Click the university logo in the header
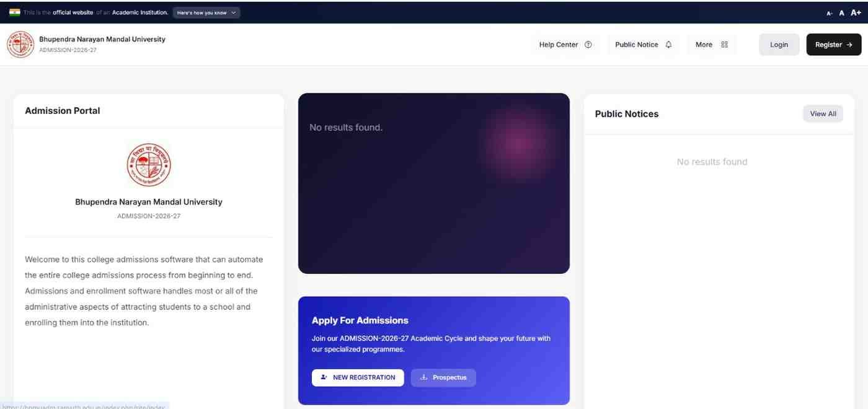 click(x=20, y=45)
